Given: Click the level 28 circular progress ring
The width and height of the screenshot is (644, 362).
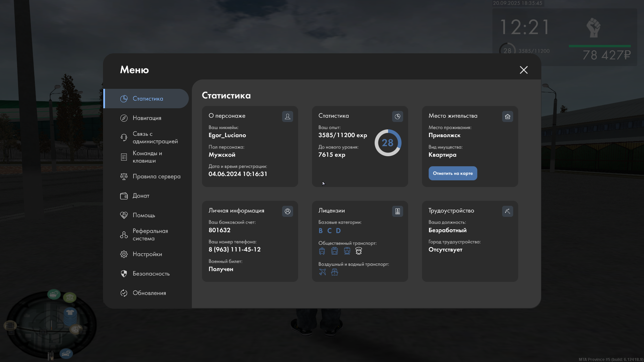Looking at the screenshot, I should tap(388, 143).
